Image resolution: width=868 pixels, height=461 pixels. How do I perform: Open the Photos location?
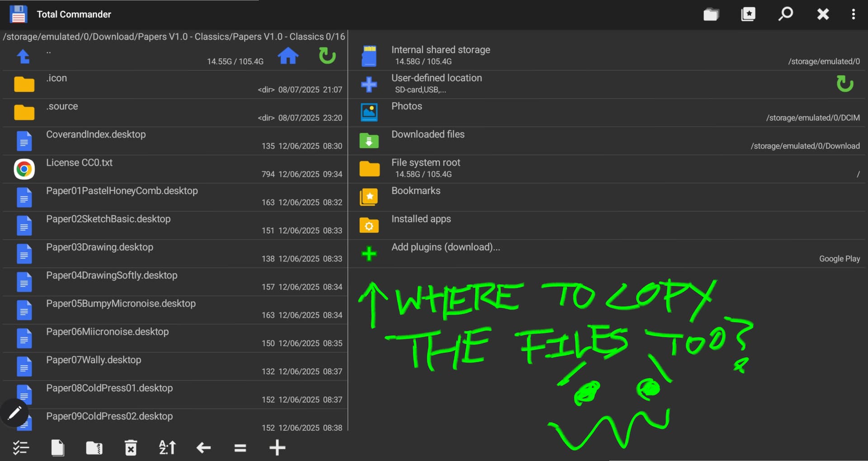coord(607,112)
